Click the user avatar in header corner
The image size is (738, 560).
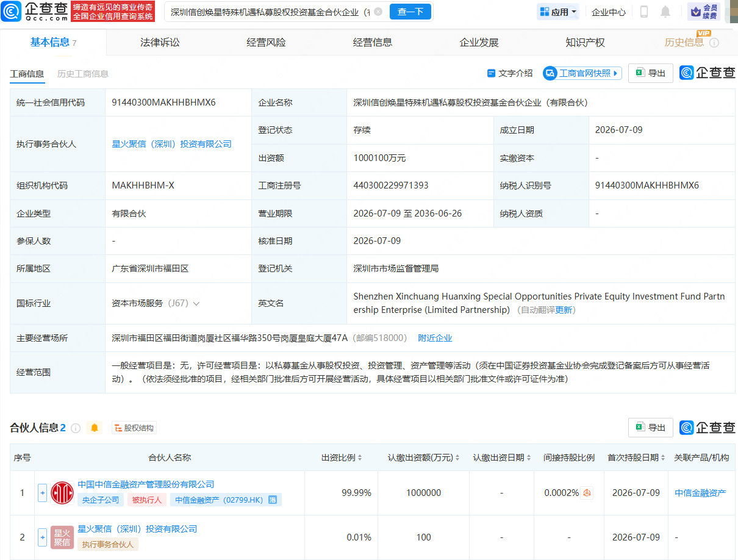[x=731, y=12]
